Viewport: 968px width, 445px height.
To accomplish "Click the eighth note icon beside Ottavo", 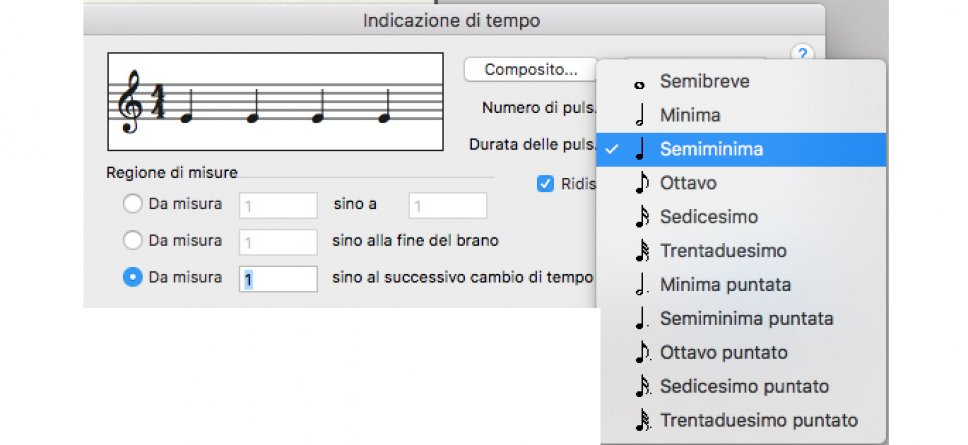I will click(641, 184).
